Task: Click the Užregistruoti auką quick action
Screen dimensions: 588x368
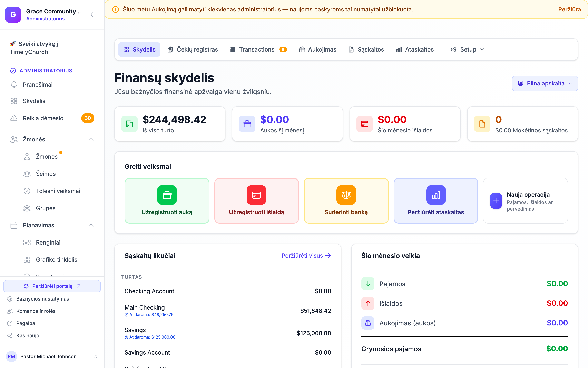Action: (x=167, y=201)
